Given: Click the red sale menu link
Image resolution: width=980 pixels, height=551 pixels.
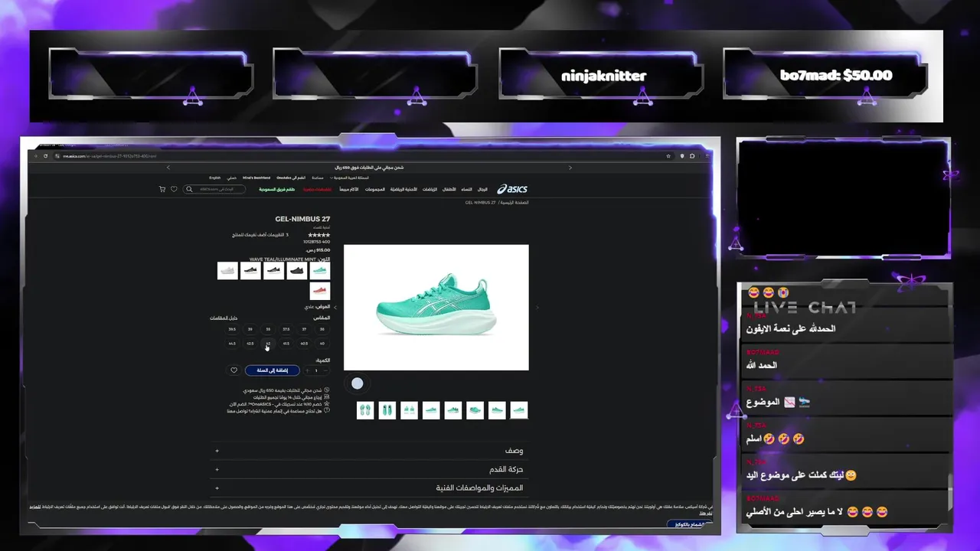Looking at the screenshot, I should click(x=318, y=189).
